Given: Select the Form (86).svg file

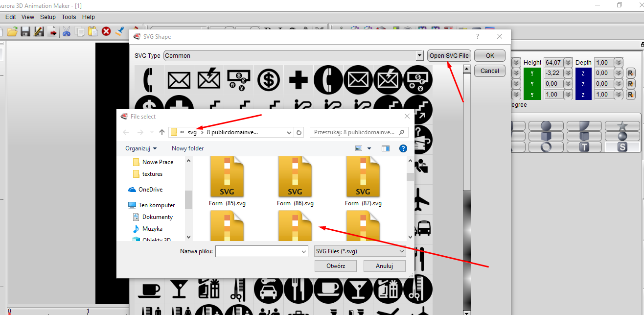Looking at the screenshot, I should 295,181.
